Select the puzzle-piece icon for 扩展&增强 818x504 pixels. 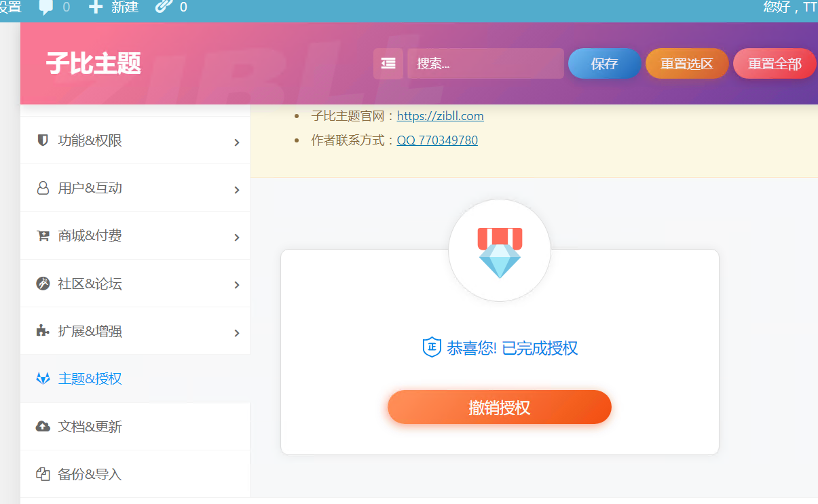(x=42, y=331)
